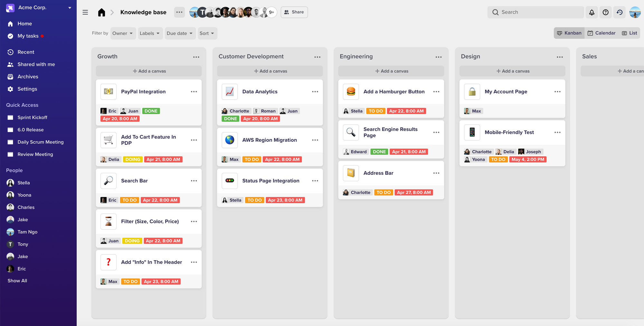Expand the Labels filter dropdown
The height and width of the screenshot is (326, 644).
[150, 33]
